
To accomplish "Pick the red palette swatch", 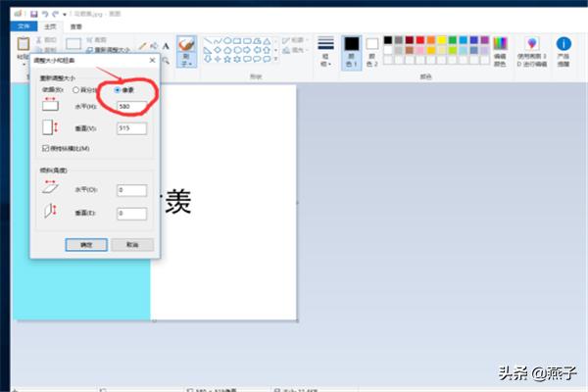I will click(420, 40).
